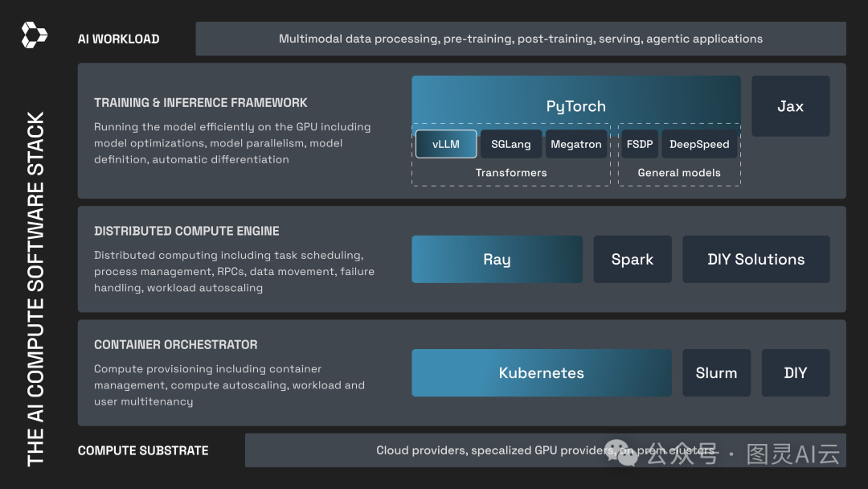The image size is (868, 489).
Task: Click the Cloud providers description bar
Action: click(x=545, y=450)
